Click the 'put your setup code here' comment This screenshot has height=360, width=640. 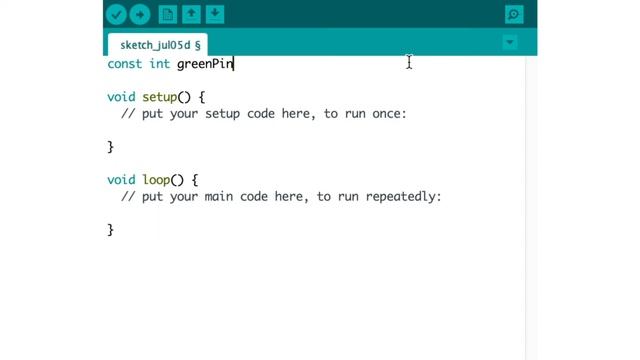coord(264,113)
